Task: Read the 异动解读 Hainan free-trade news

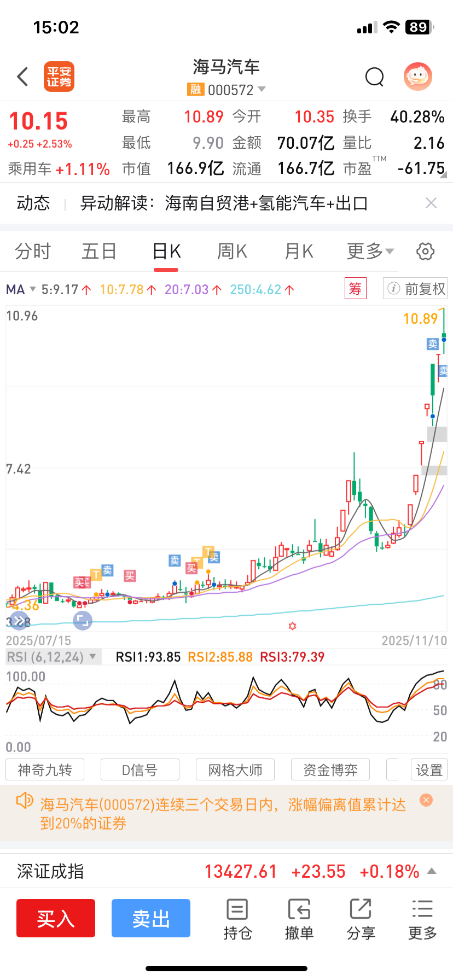Action: click(x=224, y=203)
